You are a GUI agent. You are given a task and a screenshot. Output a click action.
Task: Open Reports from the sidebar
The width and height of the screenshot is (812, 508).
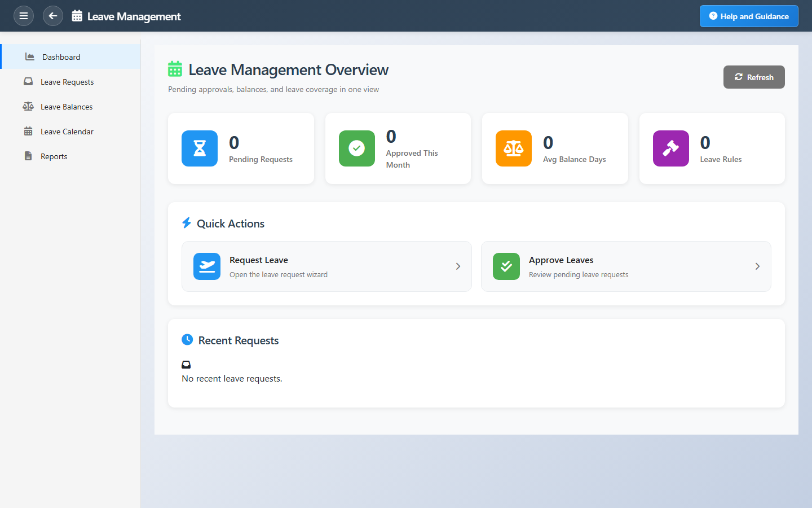pyautogui.click(x=54, y=156)
